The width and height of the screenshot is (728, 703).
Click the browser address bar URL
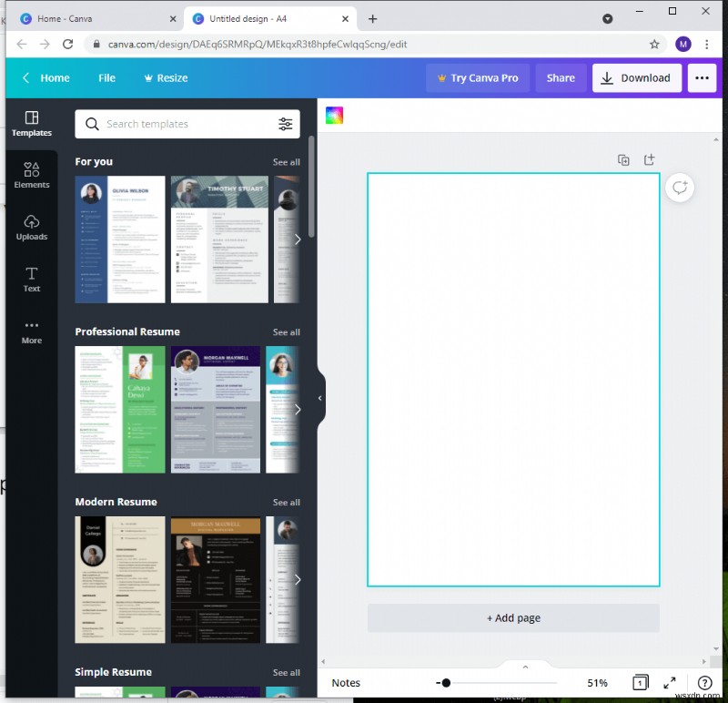258,44
